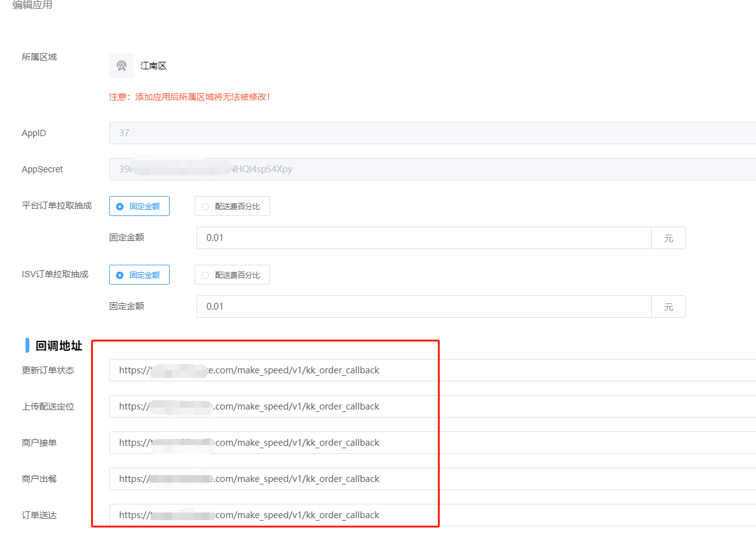Click the AppSecret label
756x545 pixels.
point(42,169)
